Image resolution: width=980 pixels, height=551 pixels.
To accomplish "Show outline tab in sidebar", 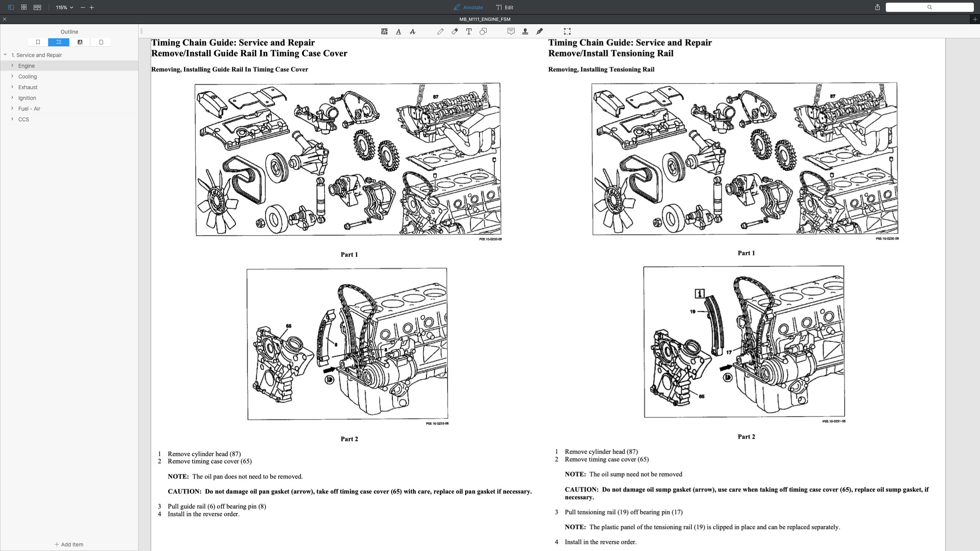I will click(59, 42).
